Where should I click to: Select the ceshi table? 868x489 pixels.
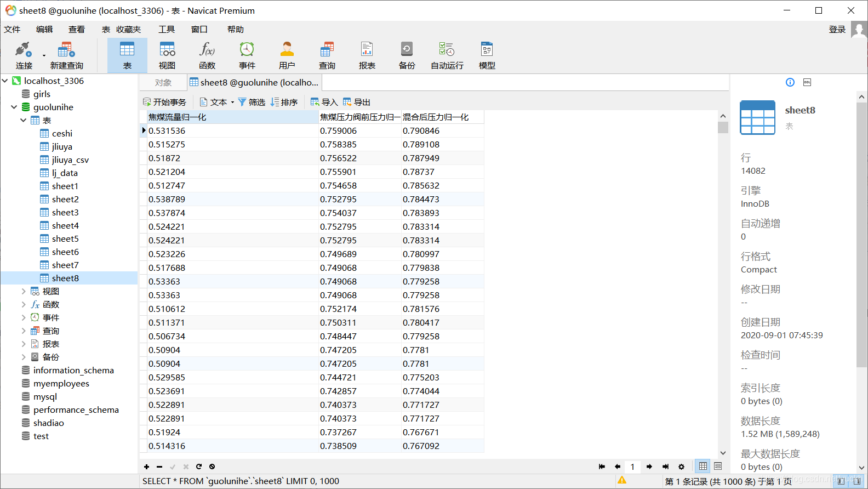tap(62, 133)
